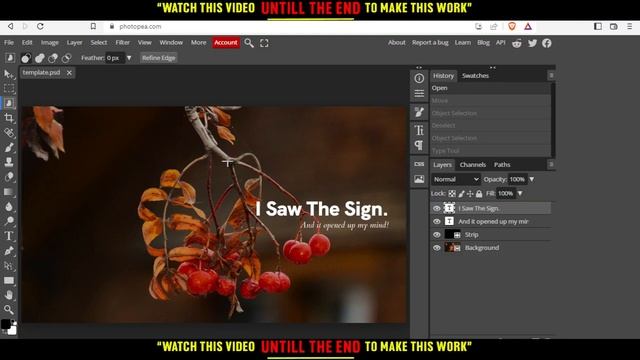Toggle lock transparent pixels

click(452, 194)
